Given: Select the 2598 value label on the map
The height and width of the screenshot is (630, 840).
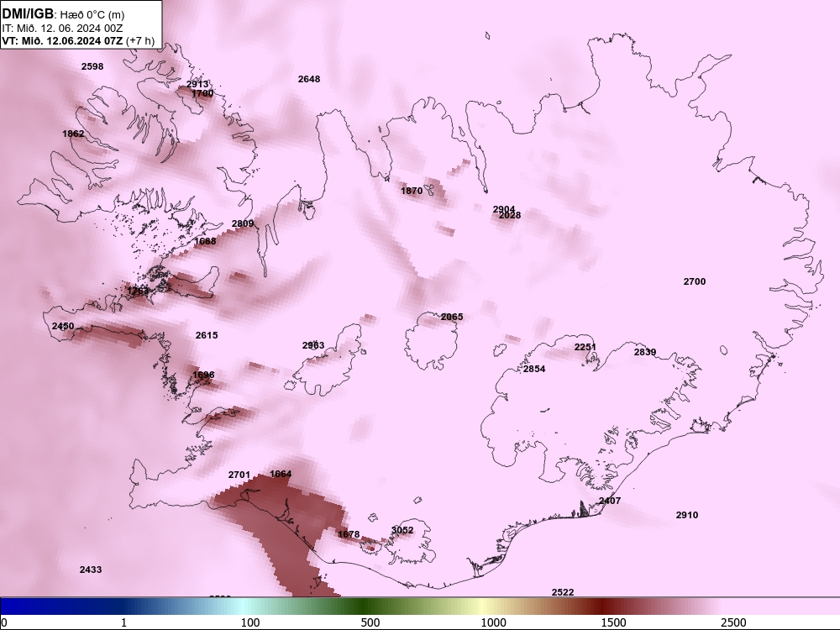Looking at the screenshot, I should click(92, 66).
